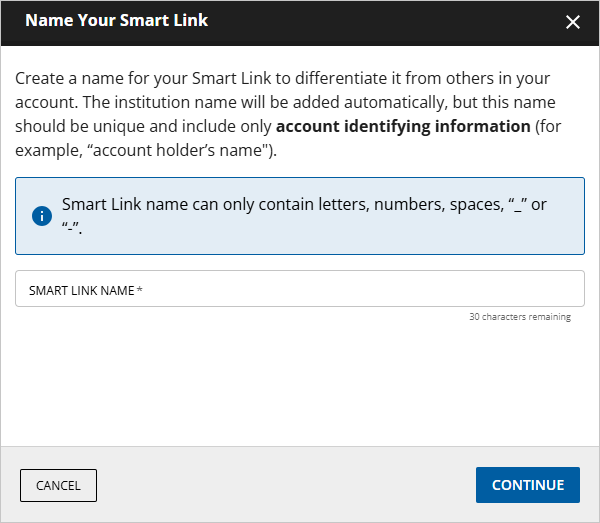Image resolution: width=600 pixels, height=523 pixels.
Task: Click the required asterisk beside Smart Link Name
Action: point(140,290)
